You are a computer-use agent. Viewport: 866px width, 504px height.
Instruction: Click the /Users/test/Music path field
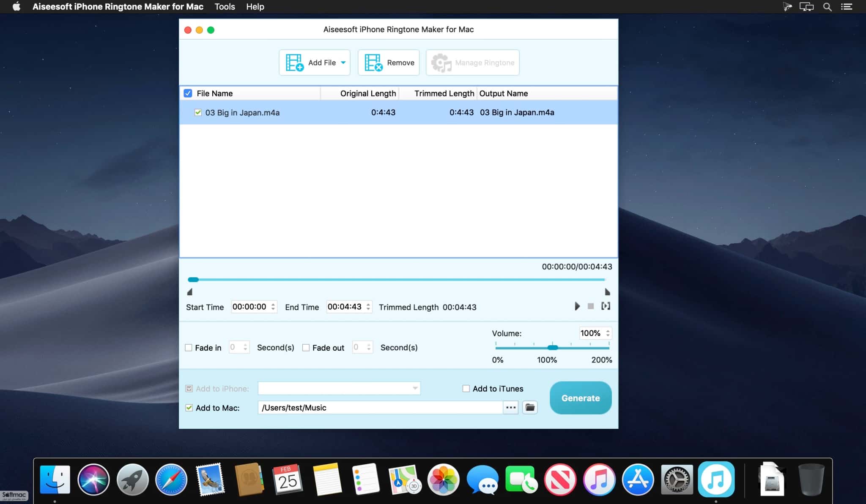(380, 408)
